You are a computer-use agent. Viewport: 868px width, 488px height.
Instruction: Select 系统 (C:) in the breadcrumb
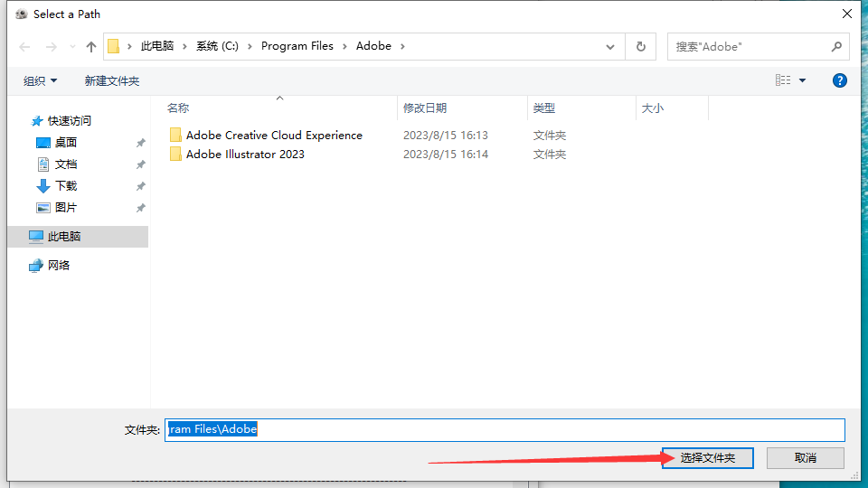(218, 46)
